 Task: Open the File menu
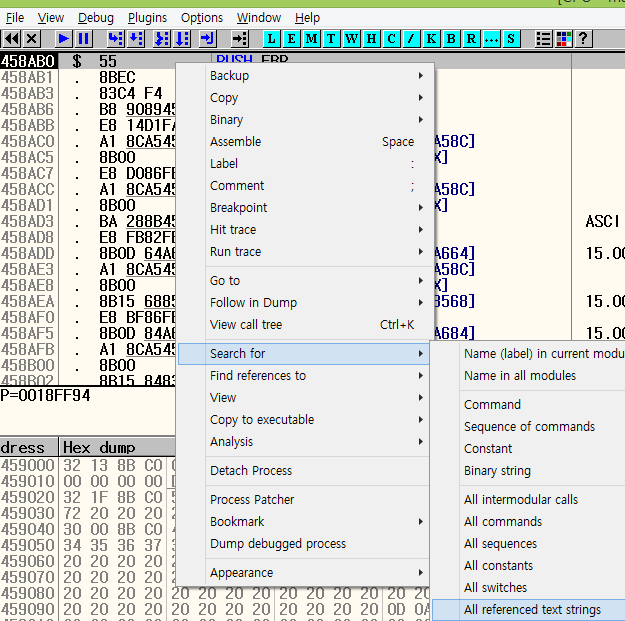15,18
